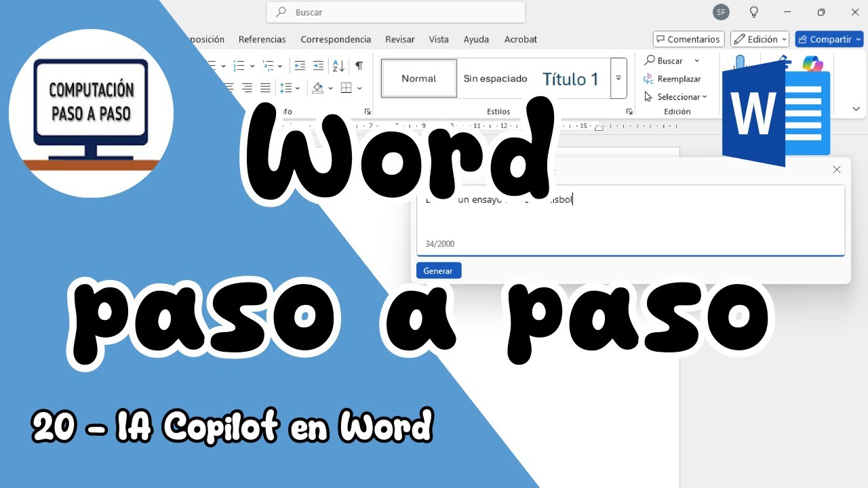Screen dimensions: 868x488
Task: Click the borders icon
Action: click(x=347, y=87)
